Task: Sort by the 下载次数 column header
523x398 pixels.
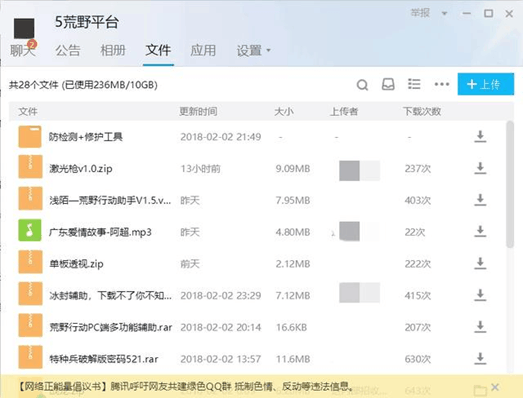Action: pos(422,111)
